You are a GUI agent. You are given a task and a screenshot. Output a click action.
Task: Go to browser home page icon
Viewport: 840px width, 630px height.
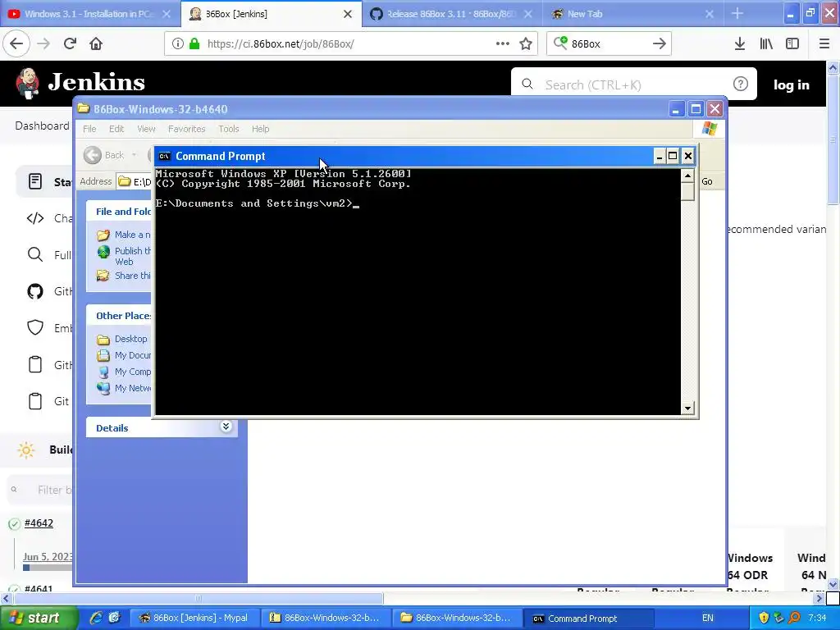pos(96,43)
